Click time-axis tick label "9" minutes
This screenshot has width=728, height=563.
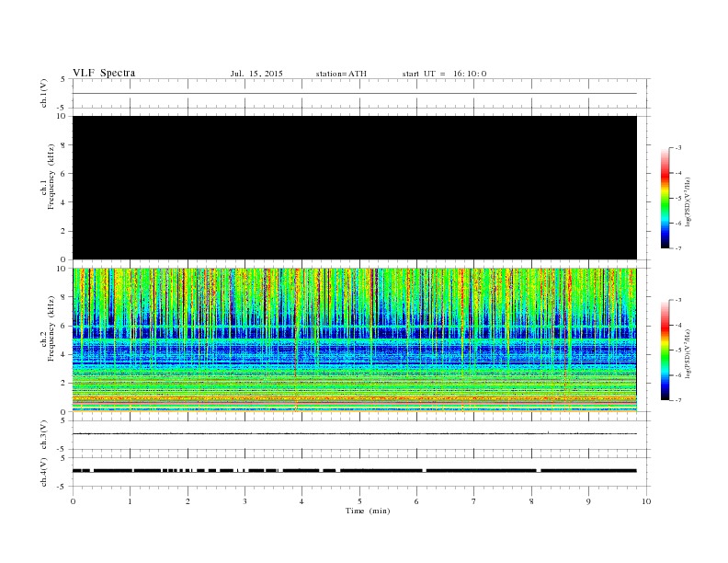click(x=588, y=501)
